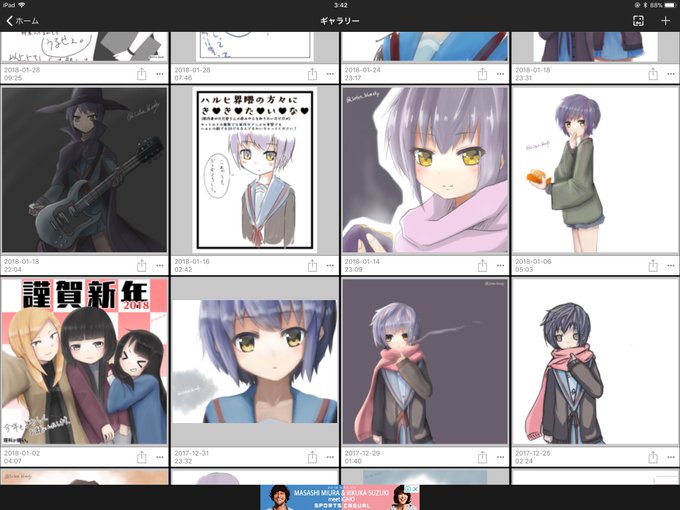Open the witch with guitar artwork
This screenshot has width=680, height=510.
tap(84, 170)
